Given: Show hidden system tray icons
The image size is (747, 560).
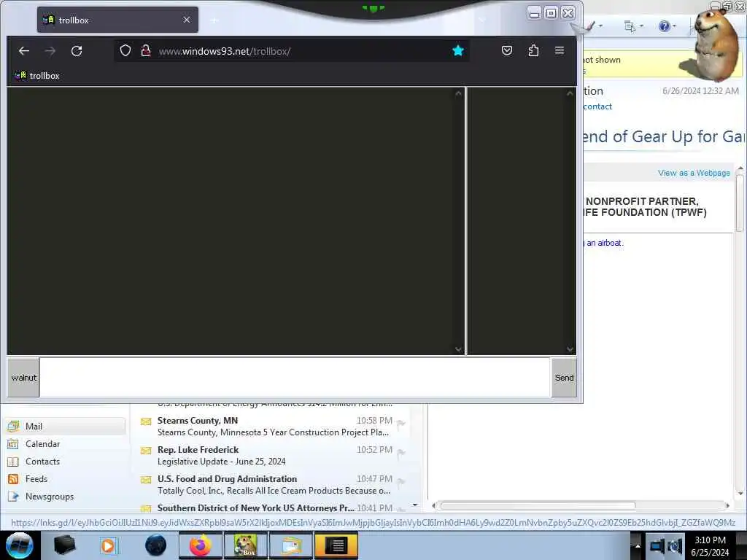Looking at the screenshot, I should [x=638, y=546].
